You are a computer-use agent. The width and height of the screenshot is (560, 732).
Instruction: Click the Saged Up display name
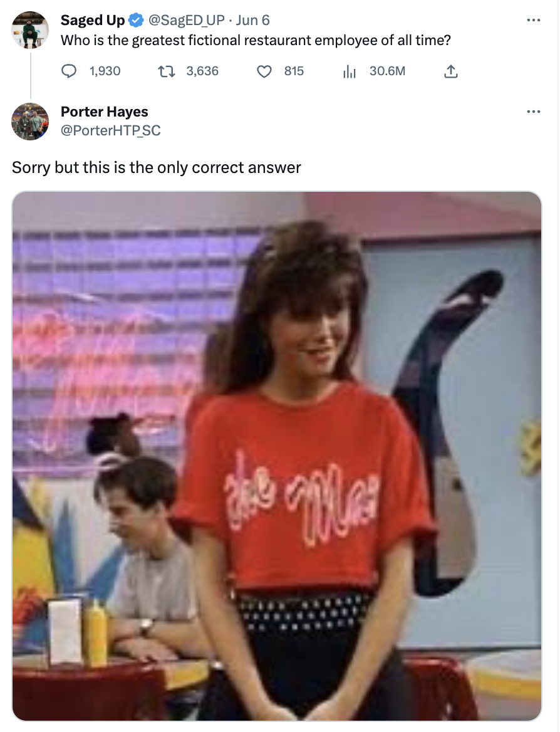[x=93, y=20]
